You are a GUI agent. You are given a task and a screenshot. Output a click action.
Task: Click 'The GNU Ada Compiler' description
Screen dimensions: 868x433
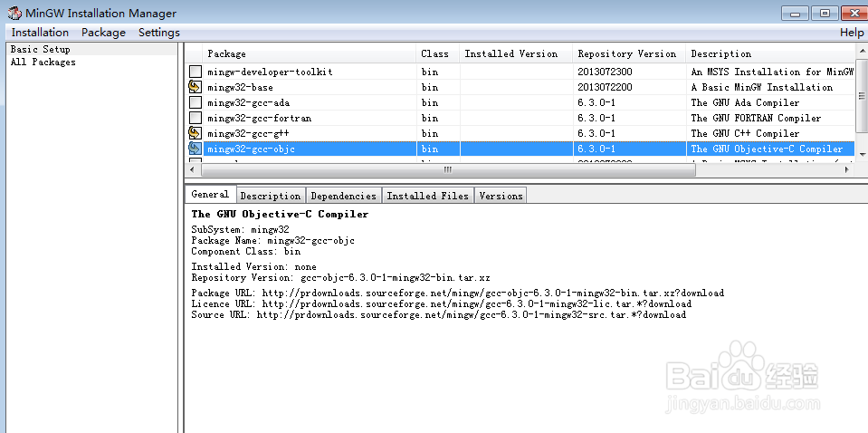pos(745,103)
